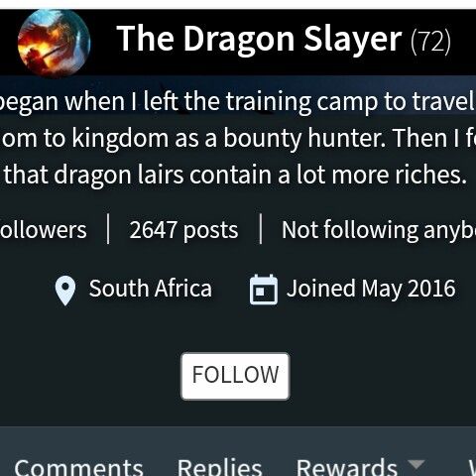Click the Joined May 2016 text
The height and width of the screenshot is (476, 476).
[x=371, y=289]
